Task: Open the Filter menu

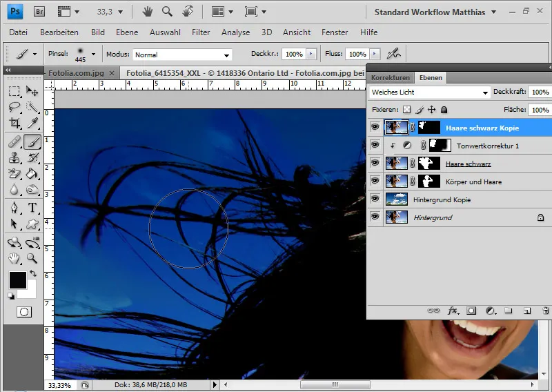Action: click(x=201, y=32)
